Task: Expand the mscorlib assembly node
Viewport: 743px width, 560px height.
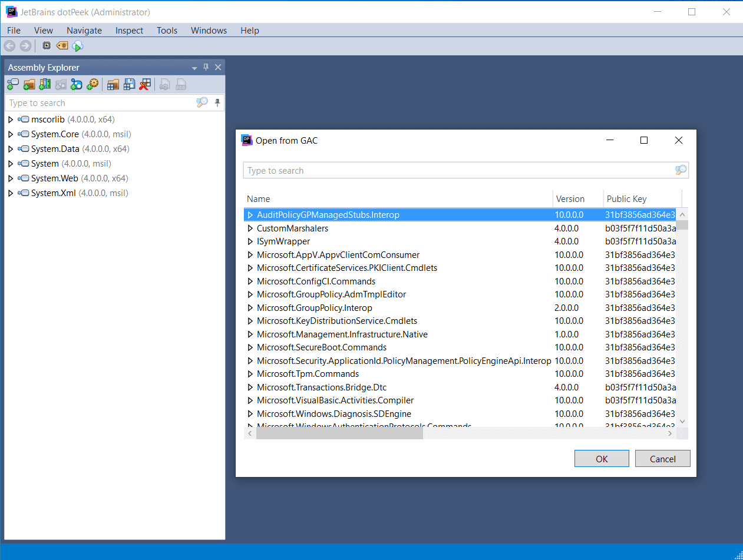Action: (x=10, y=120)
